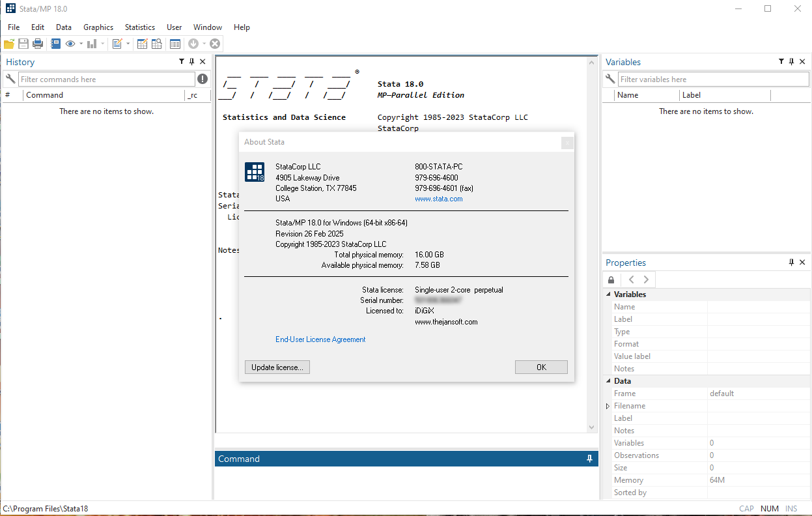The image size is (812, 516).
Task: Open the Statistics menu
Action: click(x=140, y=27)
